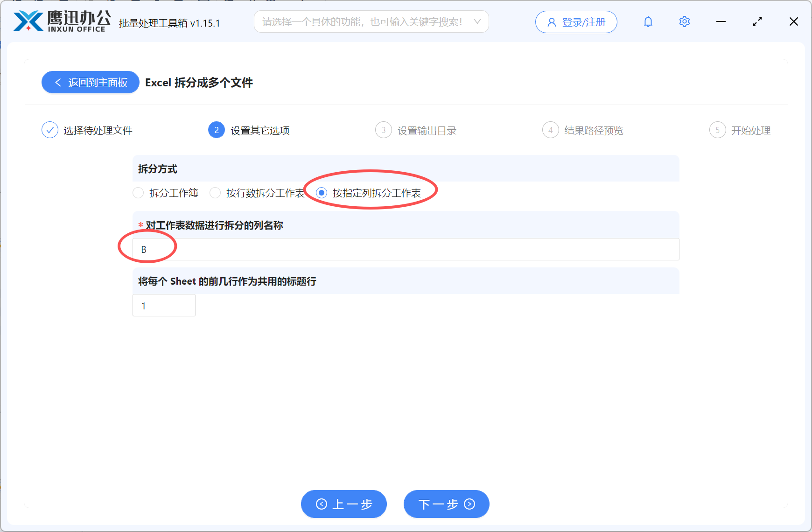Expand the search box chevron arrow
The height and width of the screenshot is (532, 812).
tap(477, 21)
